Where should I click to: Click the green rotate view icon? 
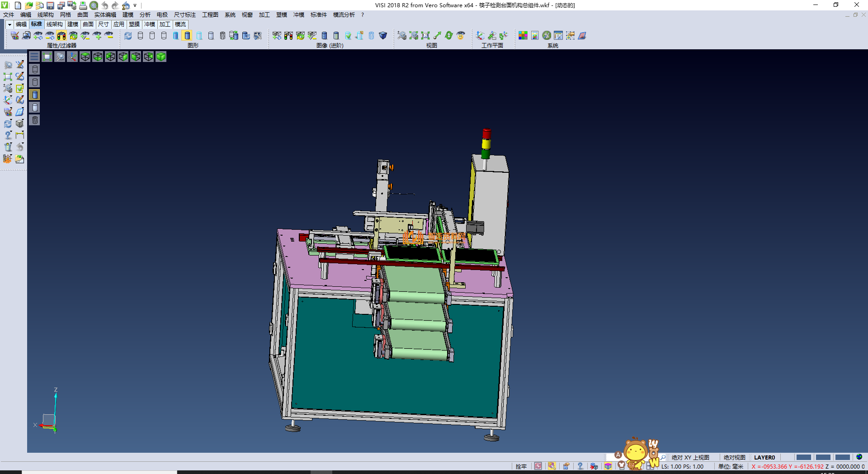(449, 36)
